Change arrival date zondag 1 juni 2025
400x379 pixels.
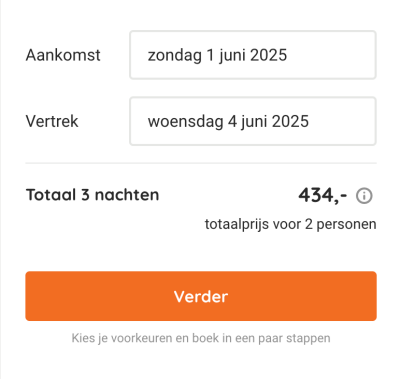tap(217, 55)
